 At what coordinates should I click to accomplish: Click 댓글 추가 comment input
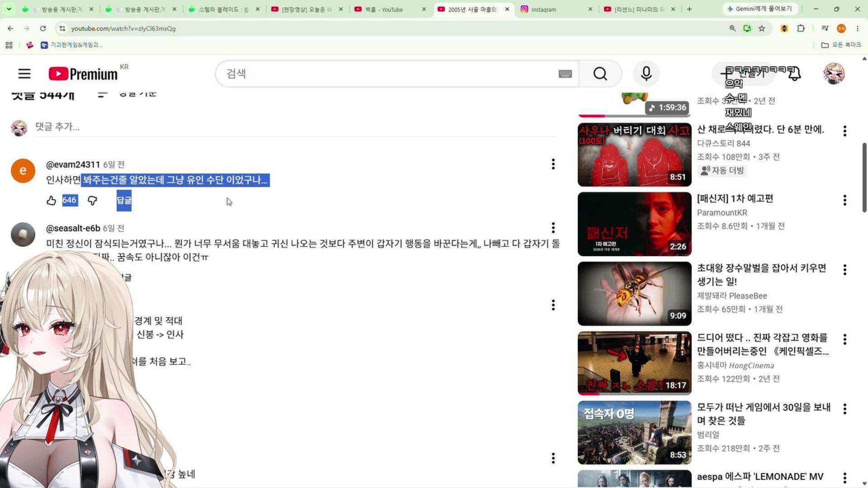coord(296,127)
